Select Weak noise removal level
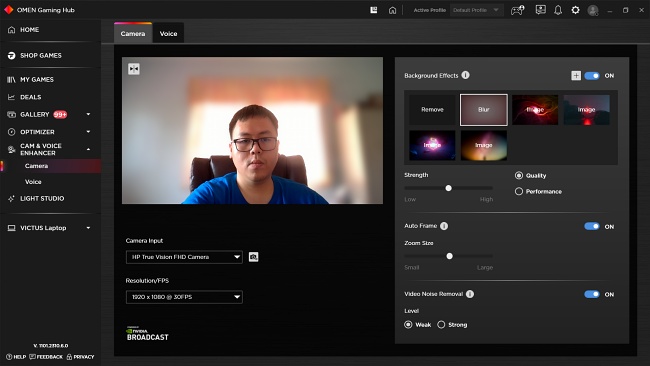This screenshot has height=366, width=650. [408, 325]
